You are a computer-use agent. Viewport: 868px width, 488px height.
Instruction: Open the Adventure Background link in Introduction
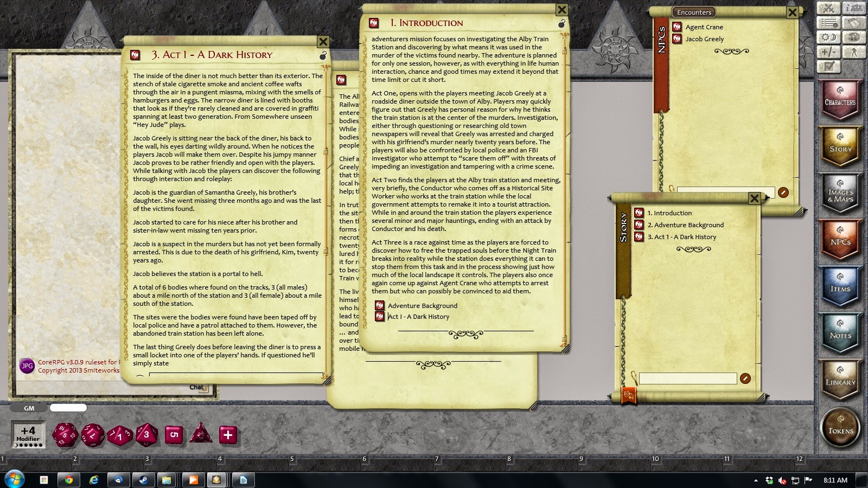423,306
